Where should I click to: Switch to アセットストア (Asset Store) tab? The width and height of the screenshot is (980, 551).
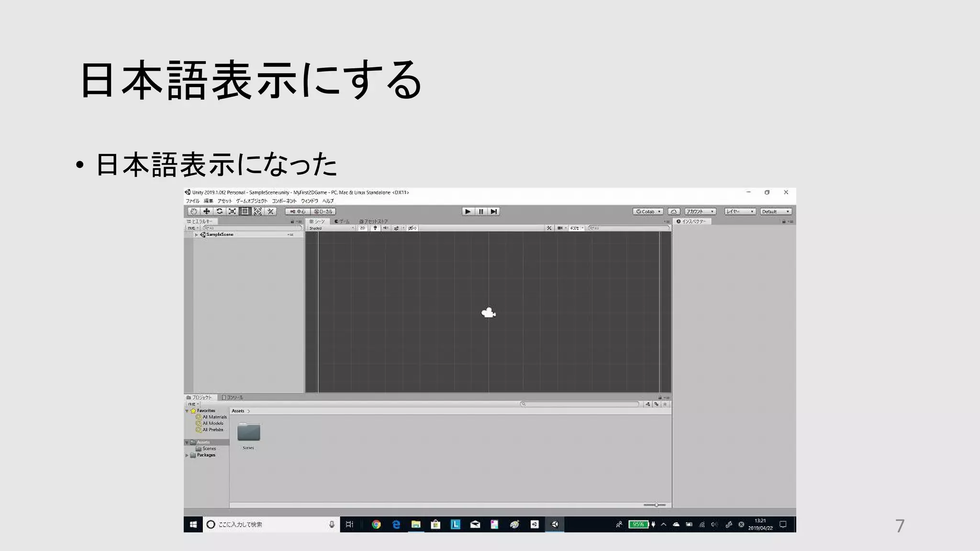[374, 221]
